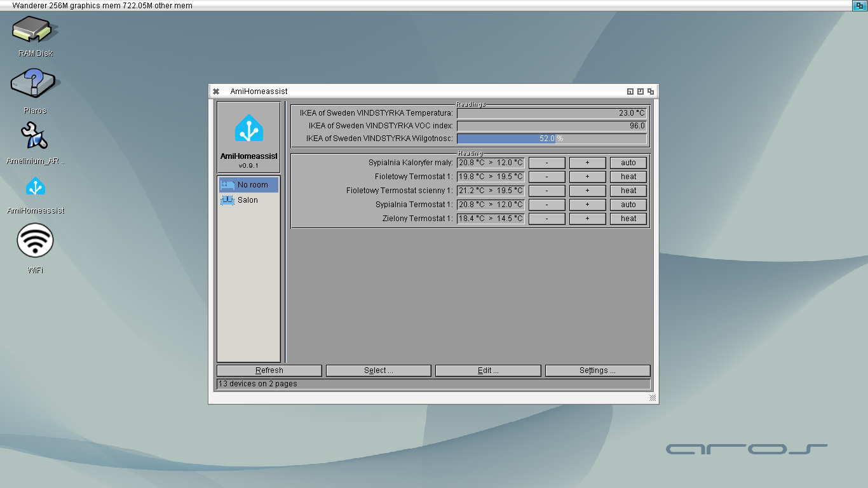Increase Fioletowy Termostat scienny 1 temperature

coord(587,191)
